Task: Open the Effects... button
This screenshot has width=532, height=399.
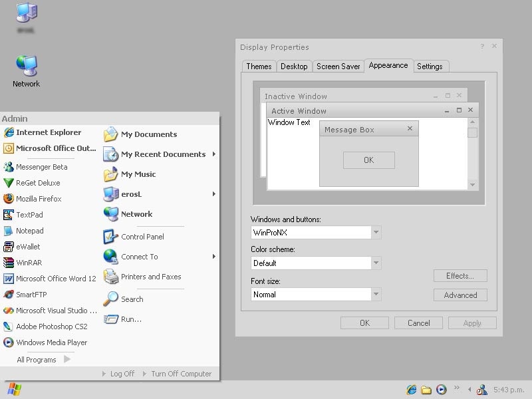Action: pyautogui.click(x=460, y=276)
